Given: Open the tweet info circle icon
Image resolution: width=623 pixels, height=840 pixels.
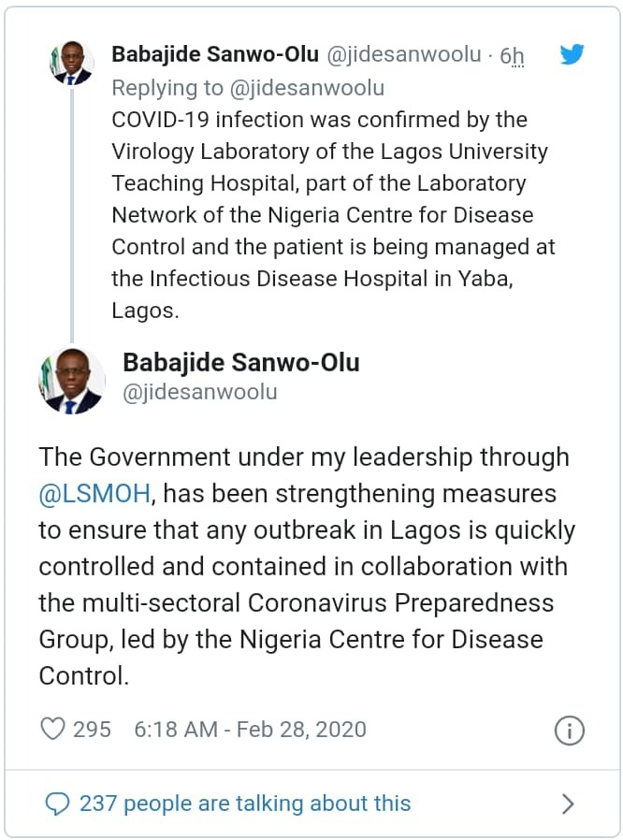Looking at the screenshot, I should coord(570,731).
